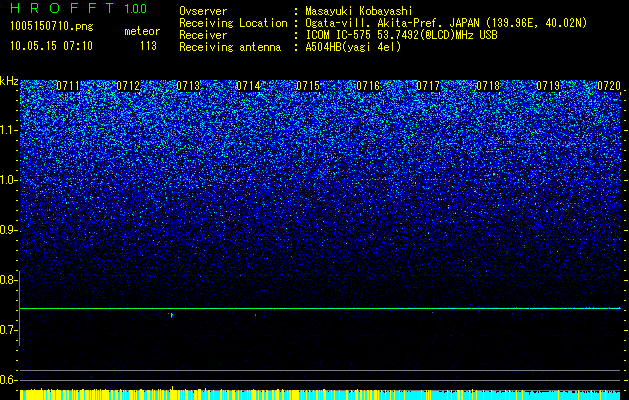Pick the 0719 time marker
This screenshot has width=629, height=400.
548,86
